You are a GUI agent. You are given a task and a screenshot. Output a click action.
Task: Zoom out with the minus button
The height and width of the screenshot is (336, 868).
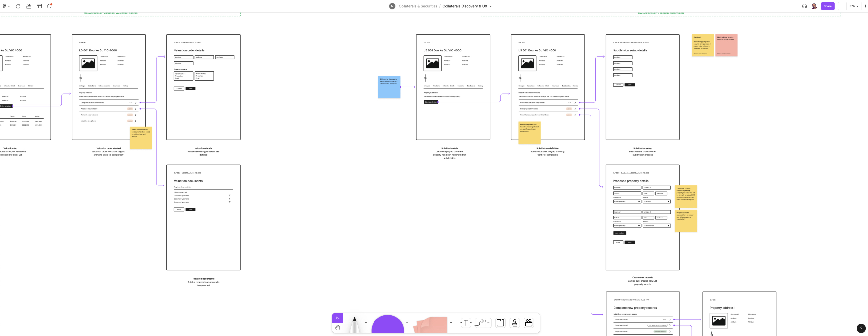coord(842,6)
